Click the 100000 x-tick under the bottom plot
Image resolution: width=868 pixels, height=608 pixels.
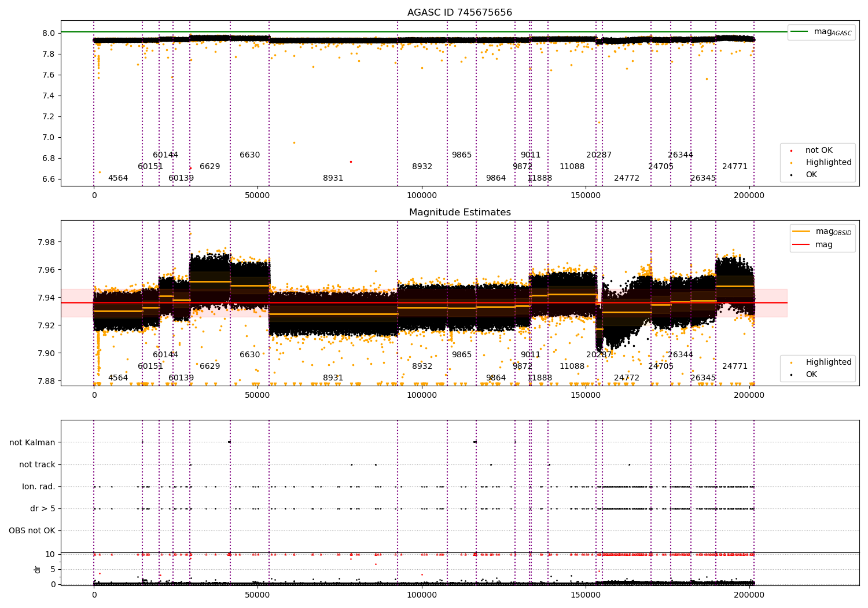(x=422, y=595)
